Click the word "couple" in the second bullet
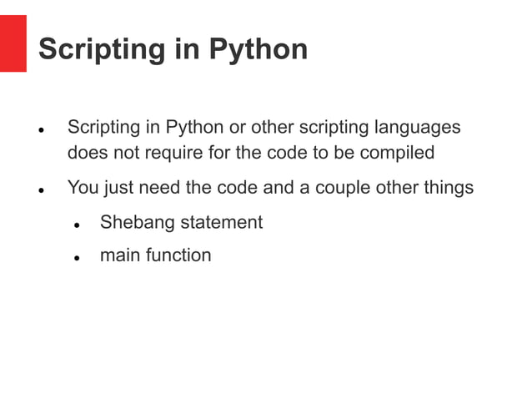This screenshot has height=399, width=532. 343,188
